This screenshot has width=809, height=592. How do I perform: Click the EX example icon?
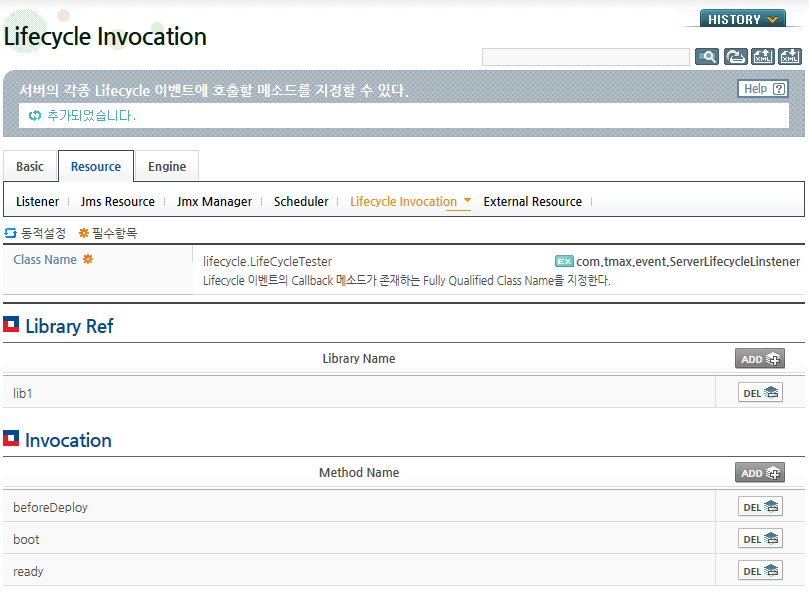click(564, 261)
